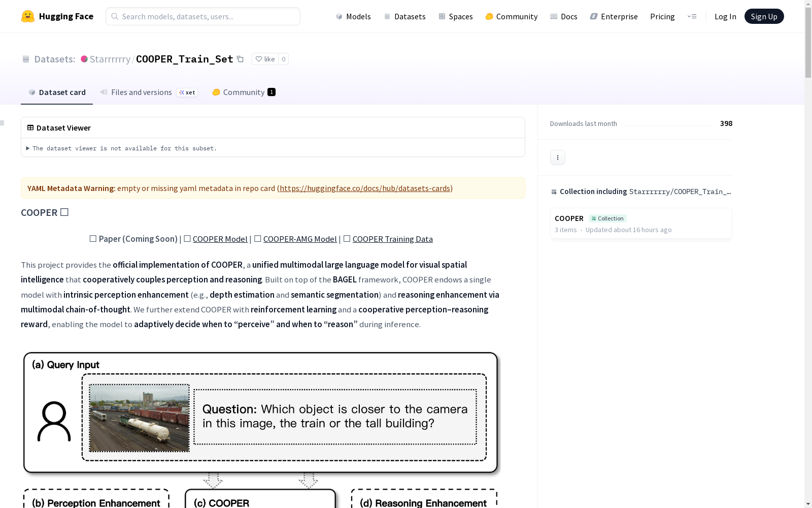The height and width of the screenshot is (508, 812).
Task: Click the Hugging Face logo emoji
Action: pyautogui.click(x=28, y=16)
